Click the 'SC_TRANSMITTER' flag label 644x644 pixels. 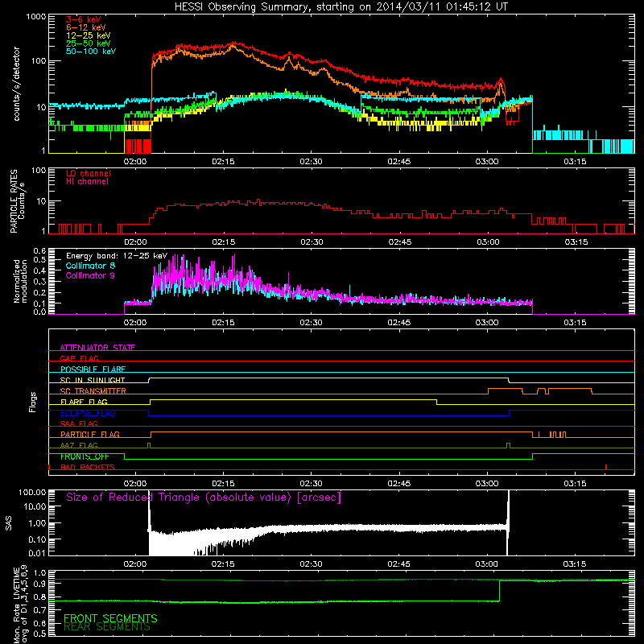pos(93,390)
